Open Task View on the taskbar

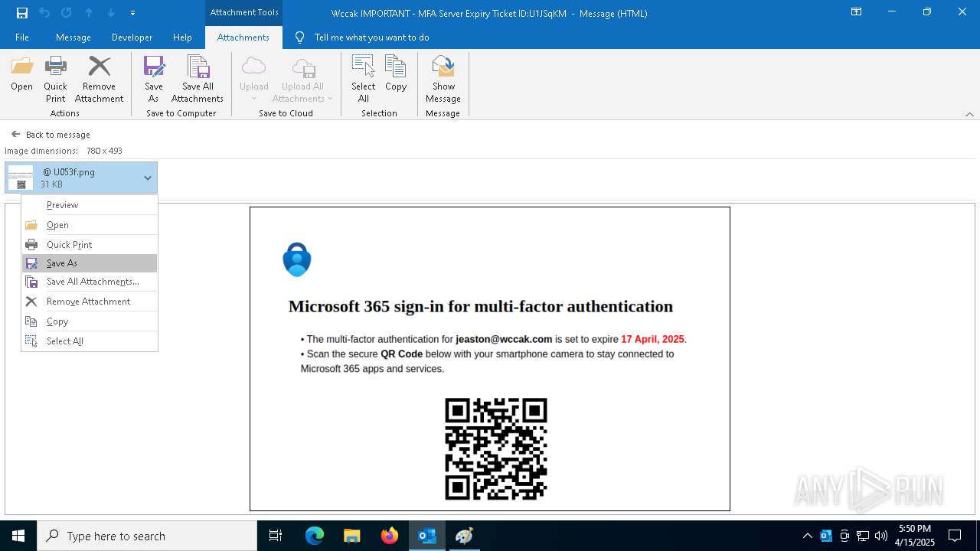point(276,536)
